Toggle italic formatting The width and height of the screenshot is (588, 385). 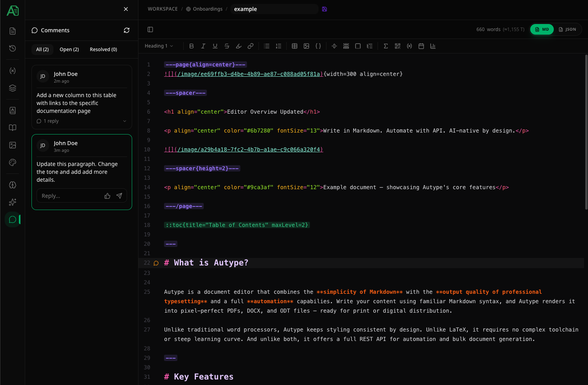click(x=203, y=46)
